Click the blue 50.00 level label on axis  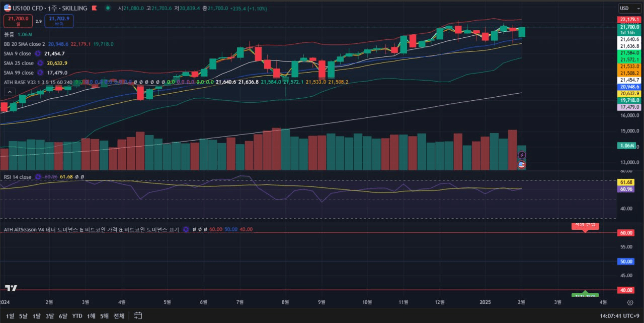(x=626, y=262)
